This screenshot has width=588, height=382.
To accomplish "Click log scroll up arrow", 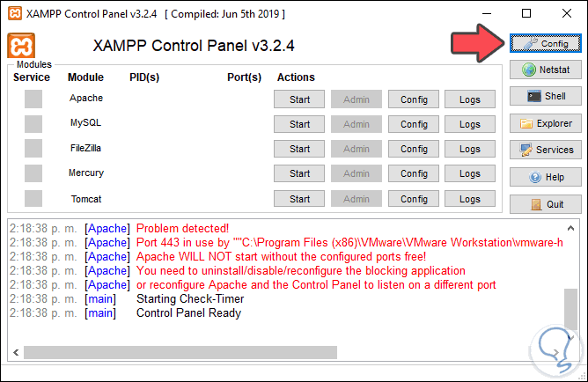I will click(570, 228).
